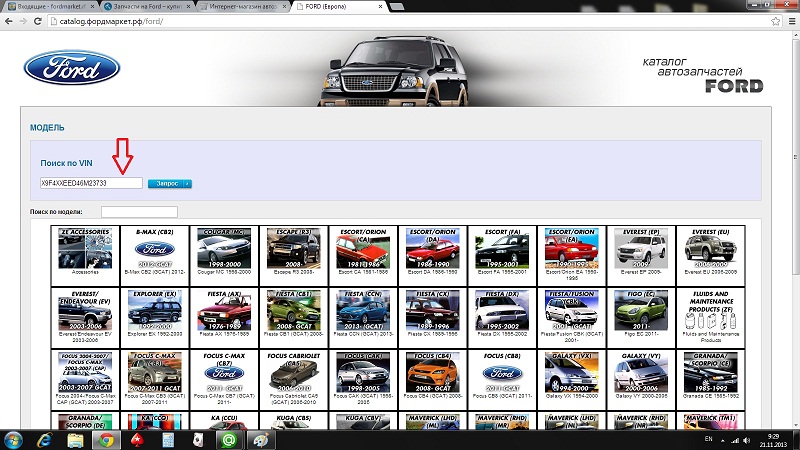800x450 pixels.
Task: Choose Focus Cabriolet (CA5) tile
Action: pyautogui.click(x=293, y=380)
